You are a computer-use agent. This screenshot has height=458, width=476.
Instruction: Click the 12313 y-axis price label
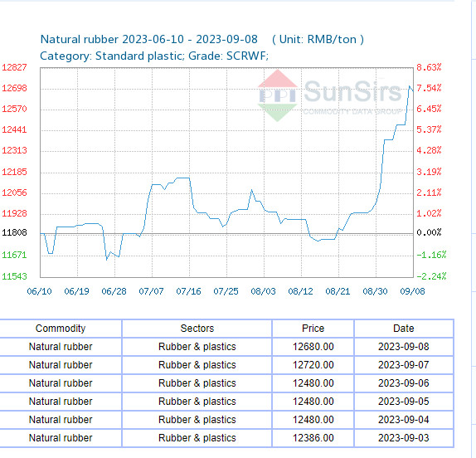click(14, 150)
